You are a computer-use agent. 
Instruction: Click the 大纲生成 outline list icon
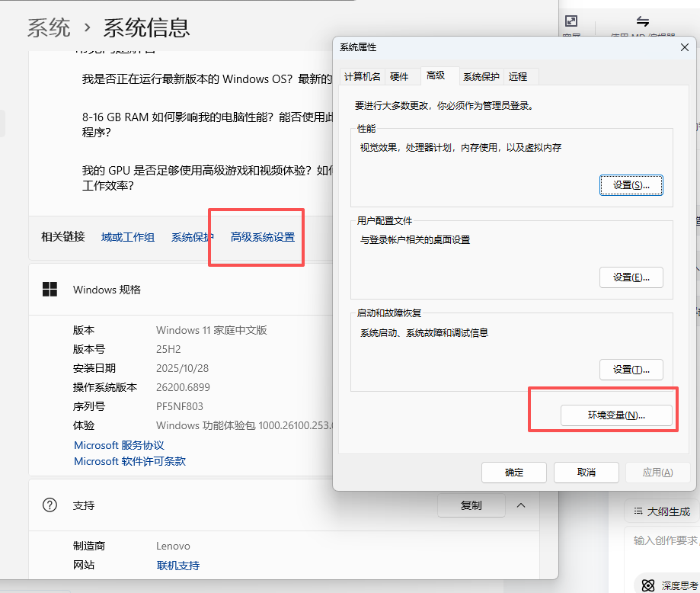pos(637,511)
